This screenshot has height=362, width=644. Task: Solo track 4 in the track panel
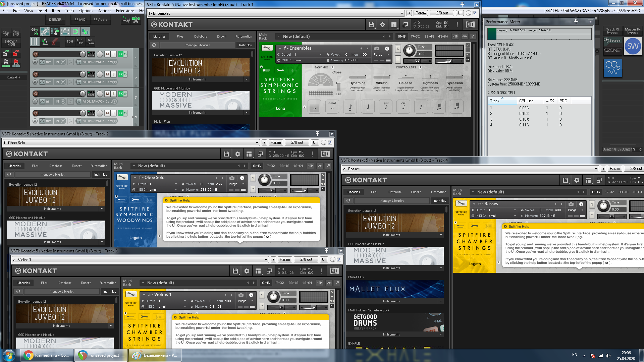click(114, 113)
